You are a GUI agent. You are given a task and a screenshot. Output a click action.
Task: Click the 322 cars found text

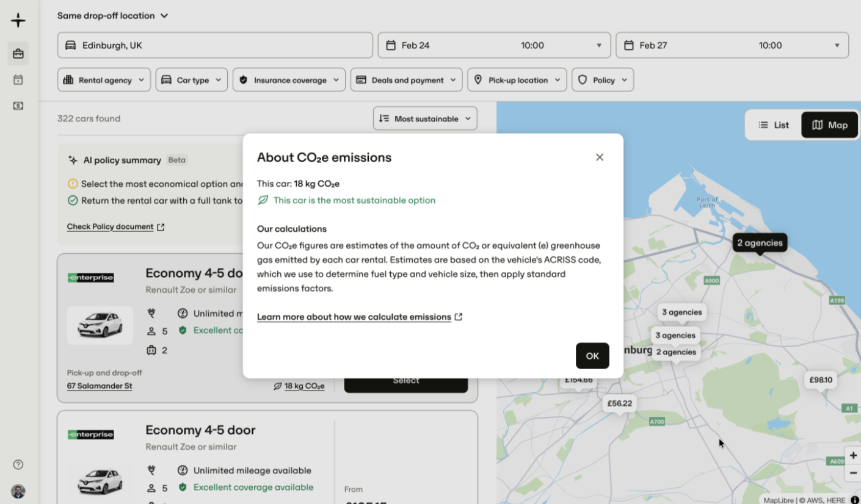point(89,119)
